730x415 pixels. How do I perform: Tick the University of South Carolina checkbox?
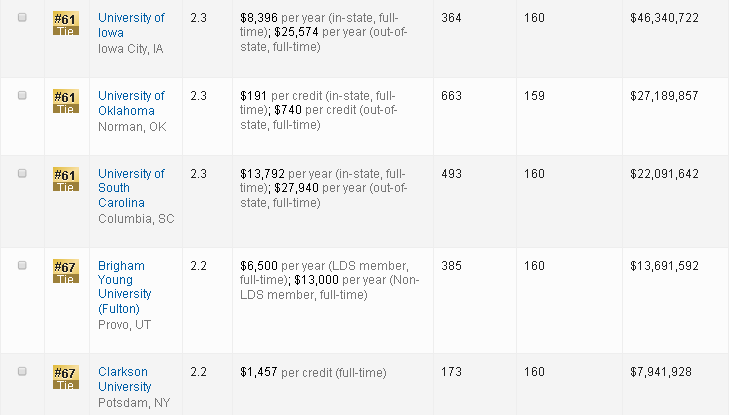pos(23,173)
